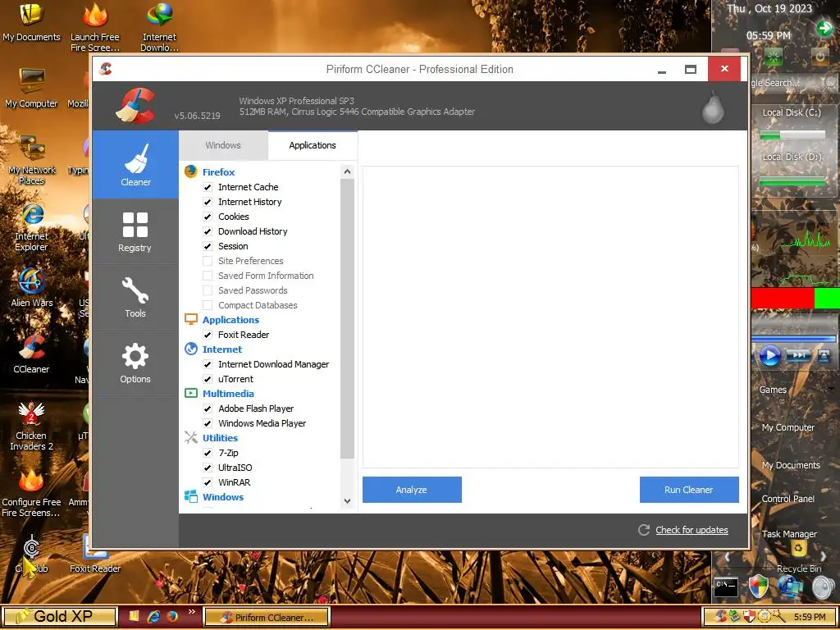Screen dimensions: 840x630
Task: Select the Applications tab
Action: point(313,145)
